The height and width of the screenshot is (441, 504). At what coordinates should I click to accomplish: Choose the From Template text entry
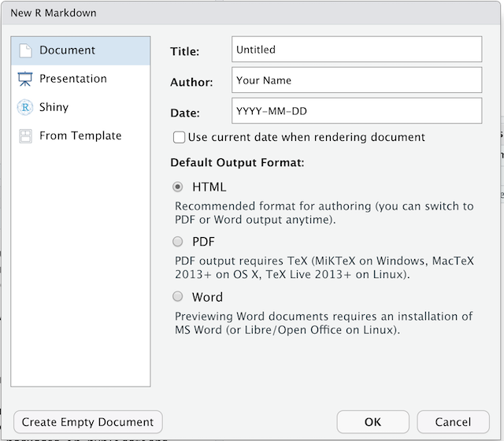click(80, 135)
